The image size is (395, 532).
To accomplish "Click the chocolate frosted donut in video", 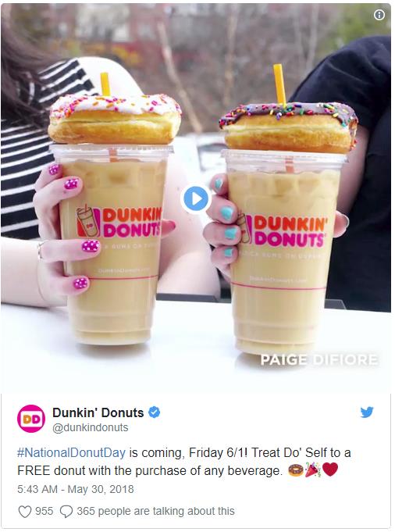I will pyautogui.click(x=289, y=127).
